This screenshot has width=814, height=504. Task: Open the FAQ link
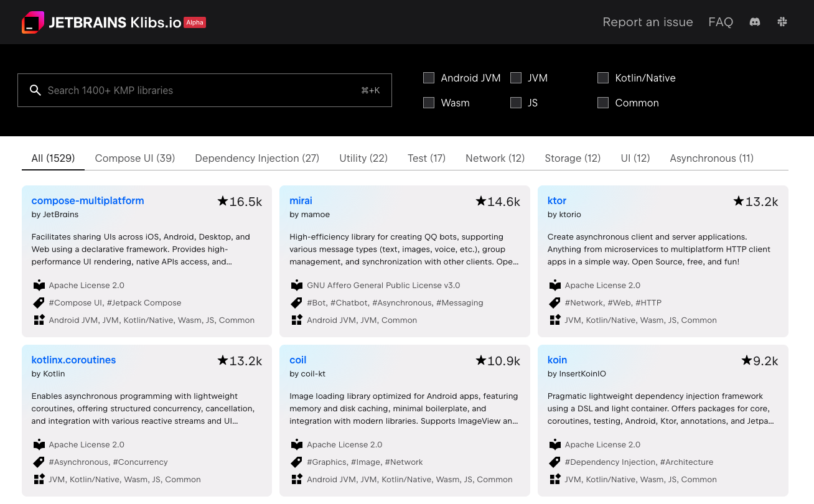[721, 22]
